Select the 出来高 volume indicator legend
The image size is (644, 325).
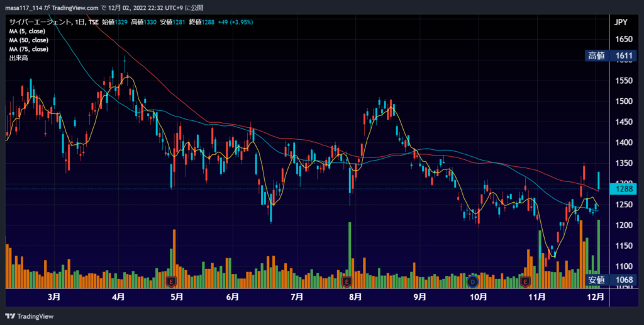(x=18, y=59)
